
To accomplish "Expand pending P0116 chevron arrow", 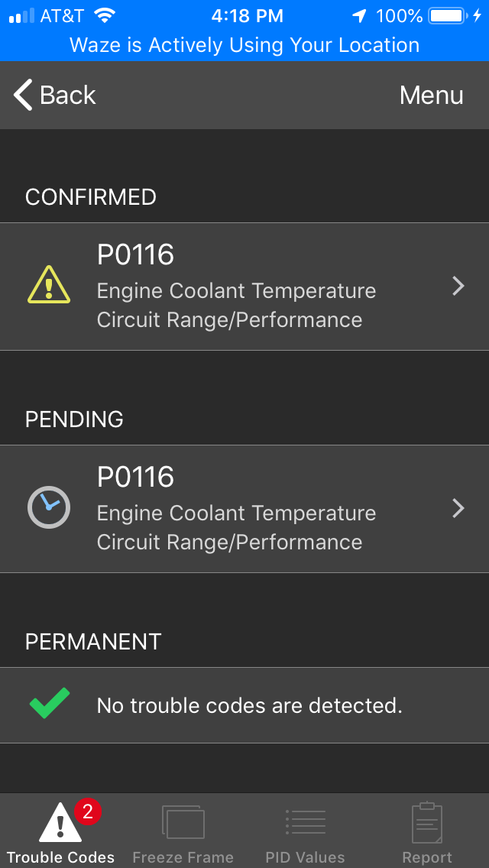I will tap(458, 508).
